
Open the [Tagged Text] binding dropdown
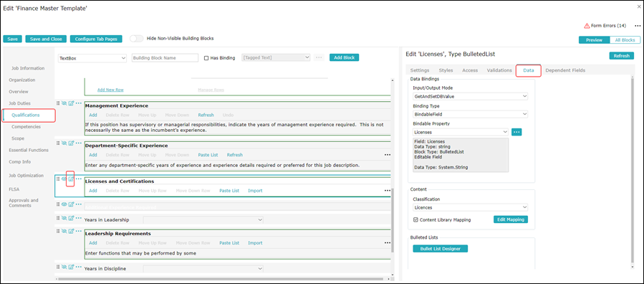(x=276, y=58)
